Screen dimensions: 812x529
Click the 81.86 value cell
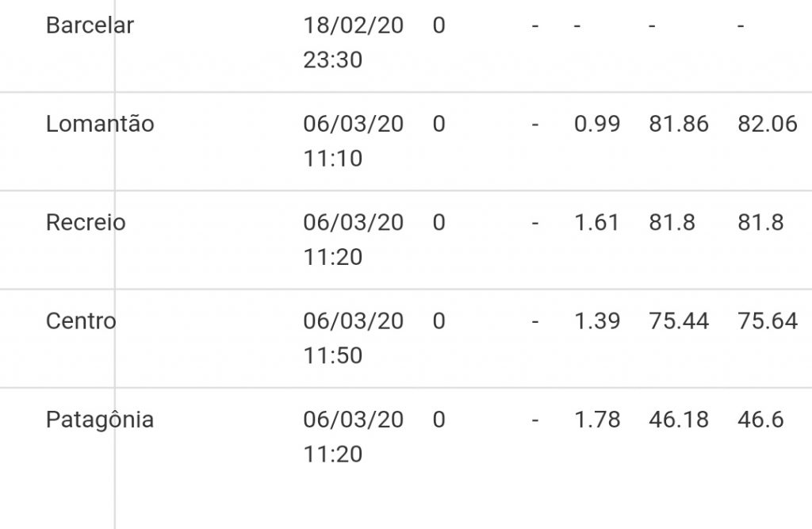679,124
